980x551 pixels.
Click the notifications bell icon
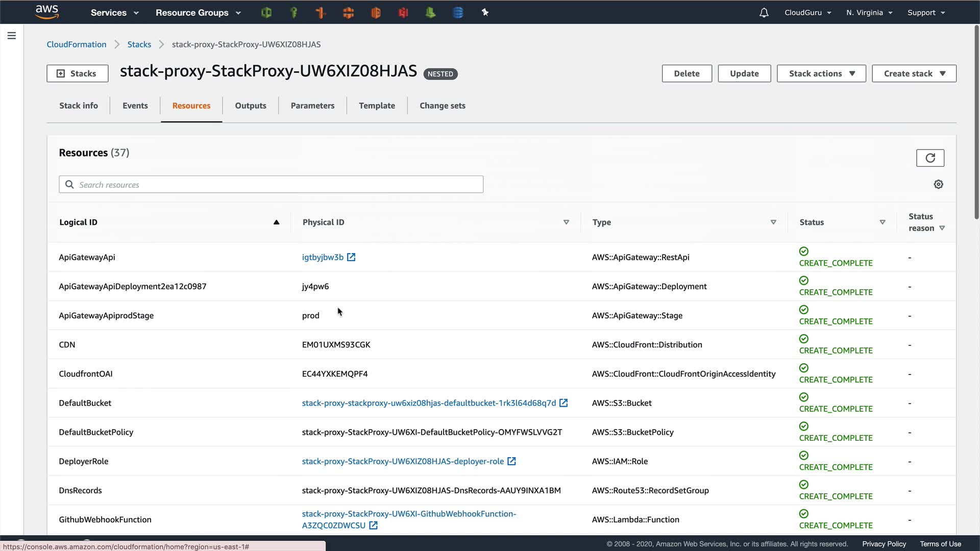coord(764,13)
